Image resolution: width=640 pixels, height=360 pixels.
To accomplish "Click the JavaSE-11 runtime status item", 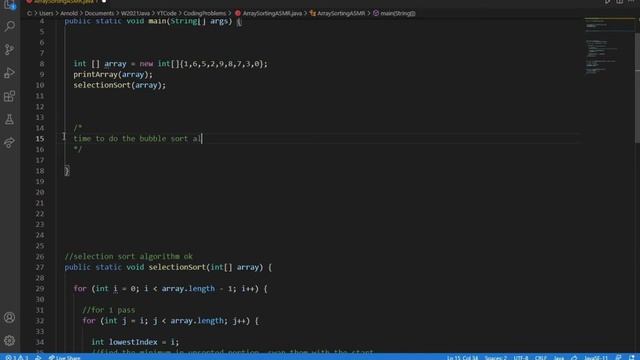I will pyautogui.click(x=596, y=358).
